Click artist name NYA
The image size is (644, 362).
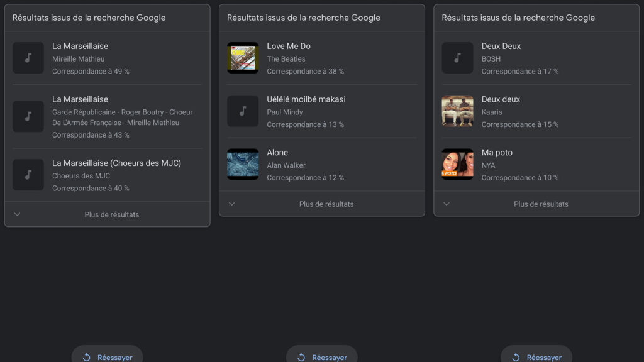tap(488, 165)
